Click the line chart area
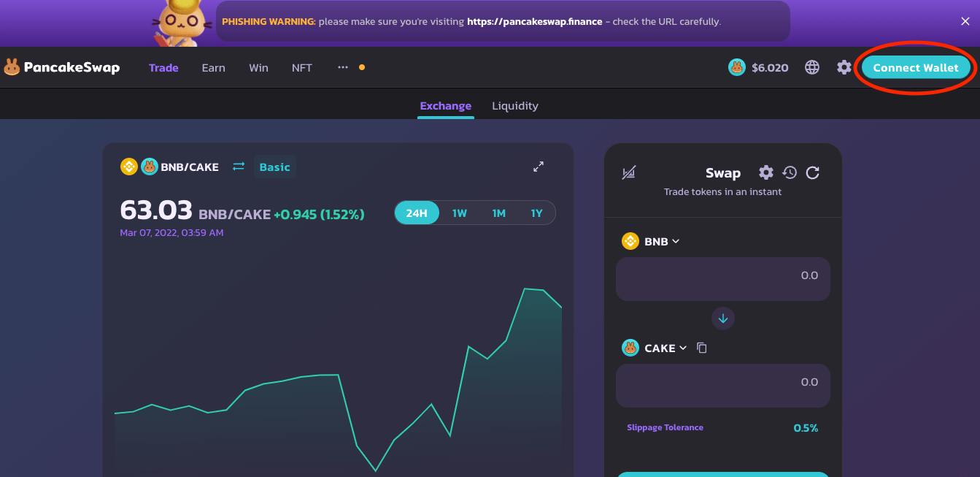The height and width of the screenshot is (477, 980). (338, 380)
